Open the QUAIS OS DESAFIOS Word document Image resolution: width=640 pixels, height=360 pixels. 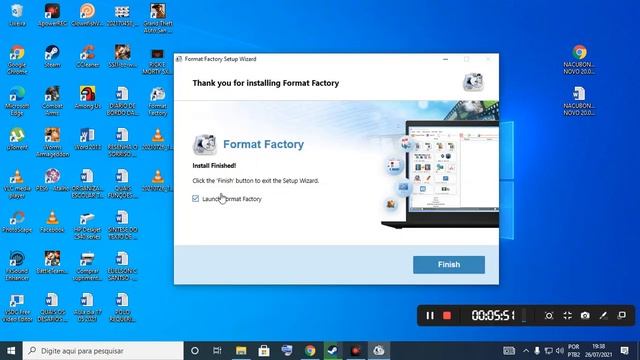[52, 307]
